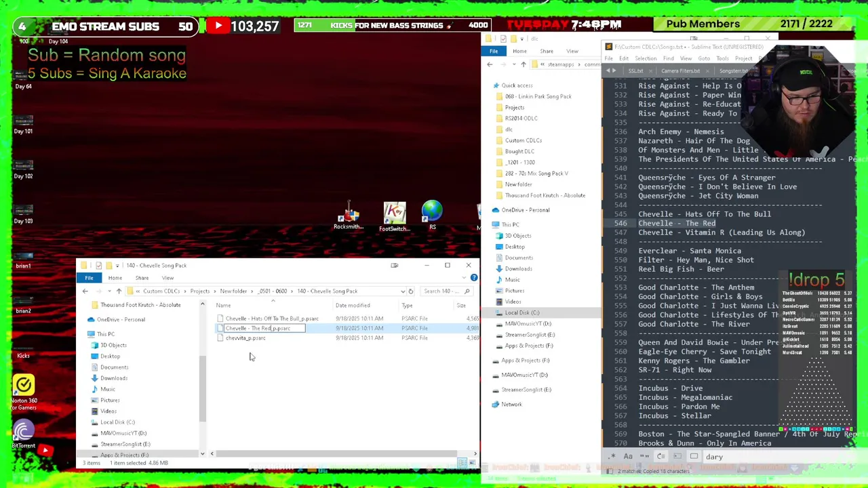This screenshot has width=868, height=488.
Task: Select Local Disk (C:) in Chevelle explorer pane
Action: pyautogui.click(x=117, y=422)
